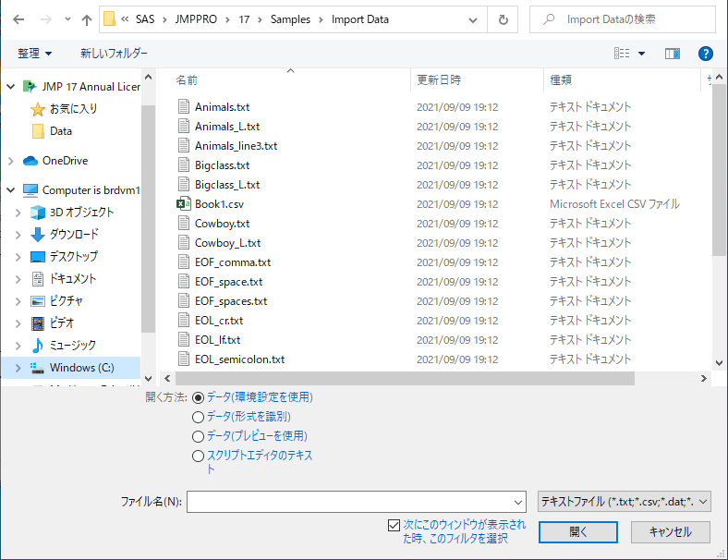The image size is (728, 560).
Task: Select the EOL_cr.txt file icon
Action: [184, 320]
